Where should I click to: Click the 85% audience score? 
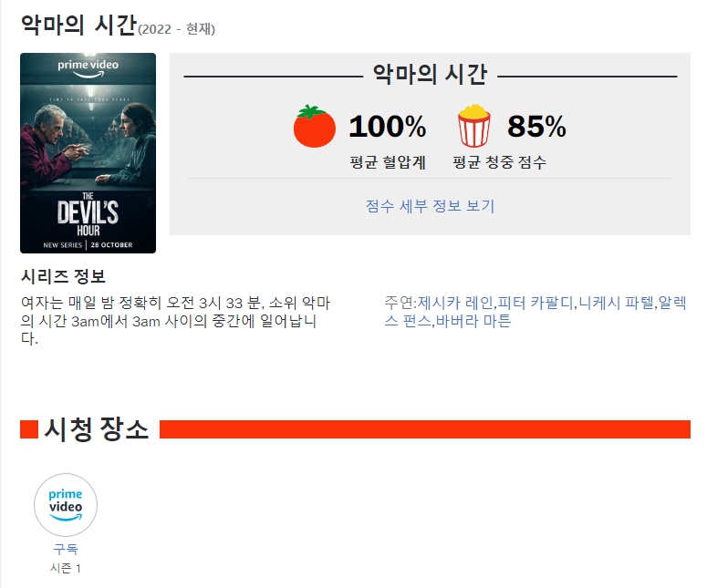click(536, 126)
